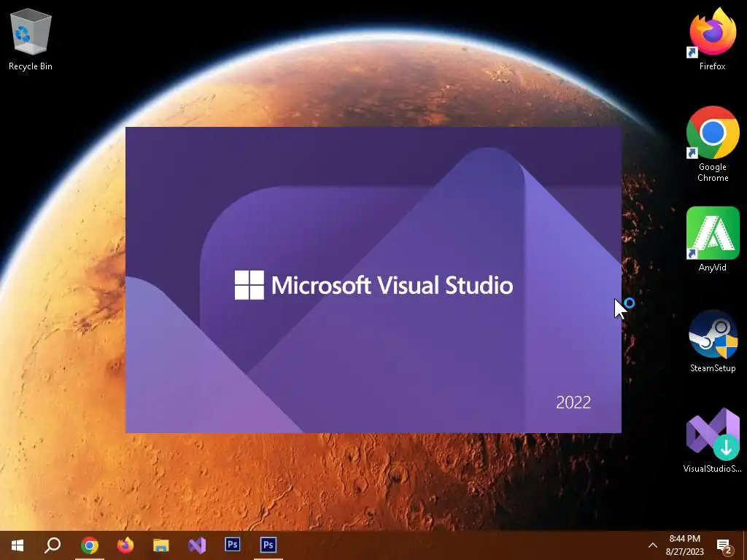This screenshot has width=747, height=560.
Task: Expand the hidden system tray icons chevron
Action: [653, 545]
